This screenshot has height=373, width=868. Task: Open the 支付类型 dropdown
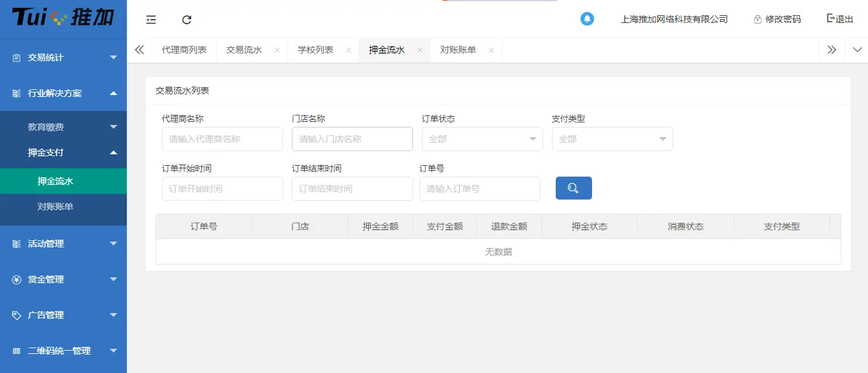pos(611,138)
